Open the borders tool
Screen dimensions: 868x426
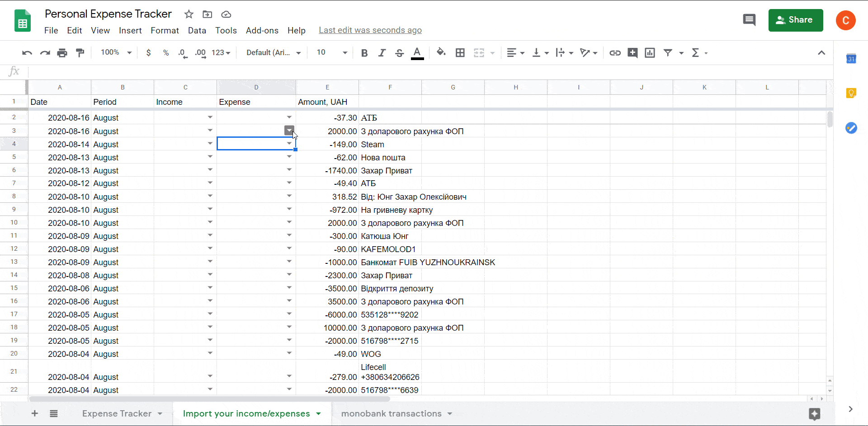click(x=460, y=52)
